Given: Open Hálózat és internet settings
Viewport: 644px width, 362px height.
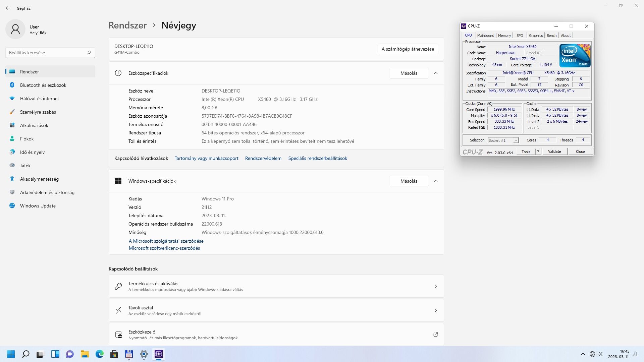Looking at the screenshot, I should (x=50, y=99).
